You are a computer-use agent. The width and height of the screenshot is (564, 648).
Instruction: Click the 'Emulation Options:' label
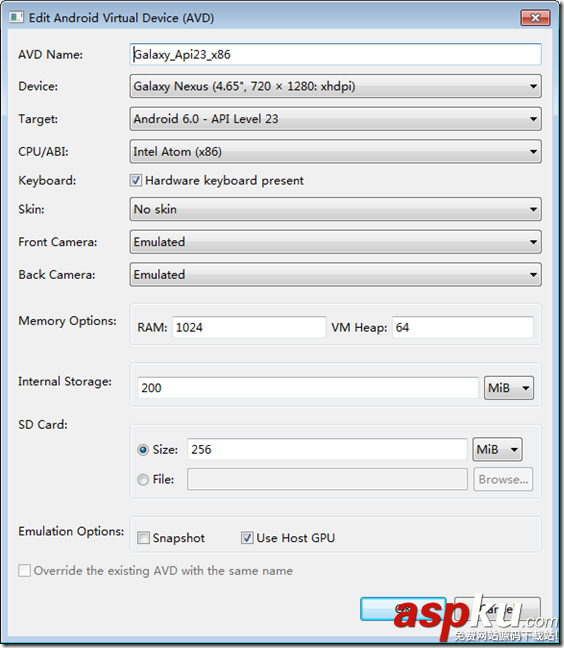[x=71, y=531]
